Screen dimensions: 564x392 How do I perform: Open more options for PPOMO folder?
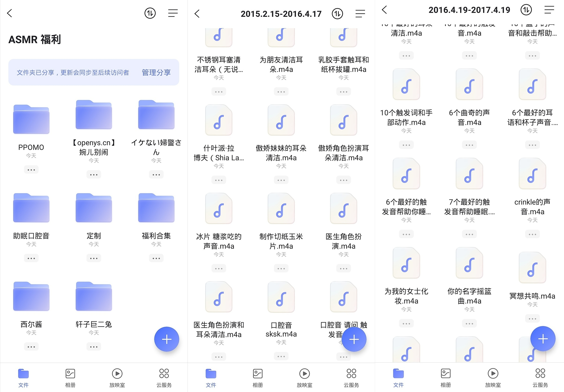tap(31, 170)
